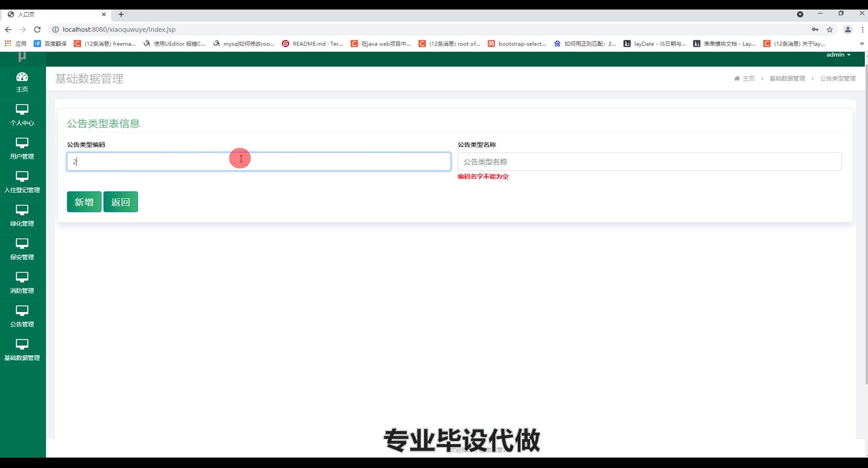Image resolution: width=868 pixels, height=468 pixels.
Task: Open the (12条消息) freema bookmark
Action: click(105, 44)
